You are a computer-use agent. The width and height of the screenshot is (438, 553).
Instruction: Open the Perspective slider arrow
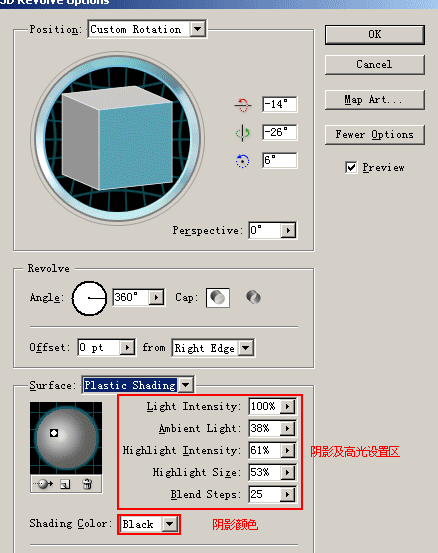point(288,231)
